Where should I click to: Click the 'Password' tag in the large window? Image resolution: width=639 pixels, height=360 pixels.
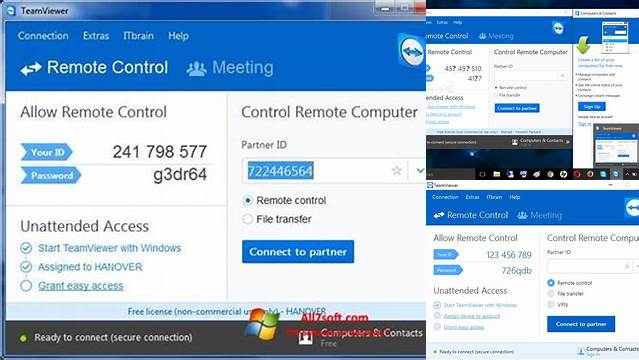coord(51,175)
